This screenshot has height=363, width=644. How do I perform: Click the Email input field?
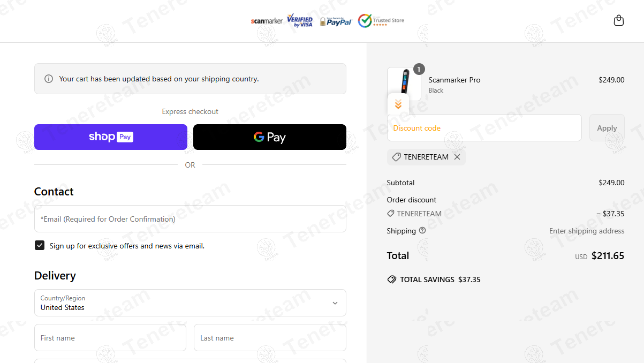point(190,219)
